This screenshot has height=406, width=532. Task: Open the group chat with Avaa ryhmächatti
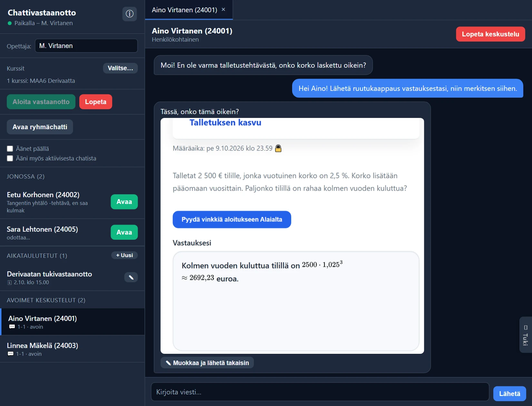[40, 127]
